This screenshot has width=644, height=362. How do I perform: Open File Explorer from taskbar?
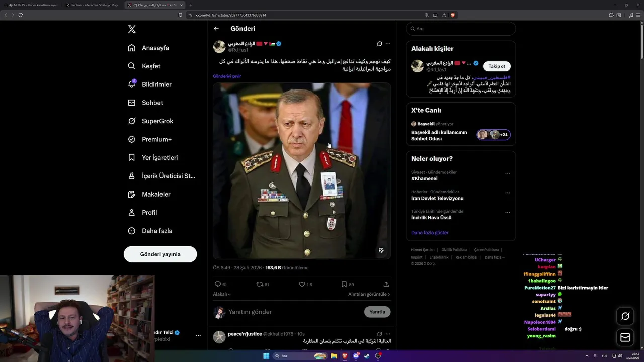coord(334,356)
